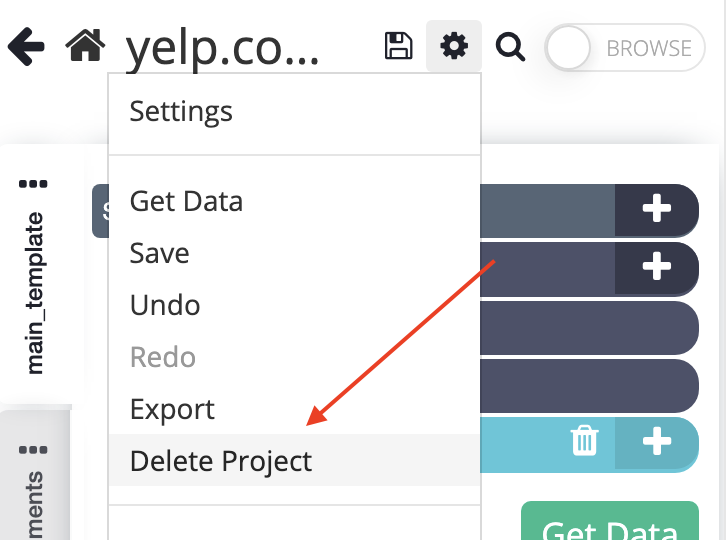
Task: Click the gear settings icon
Action: tap(454, 46)
